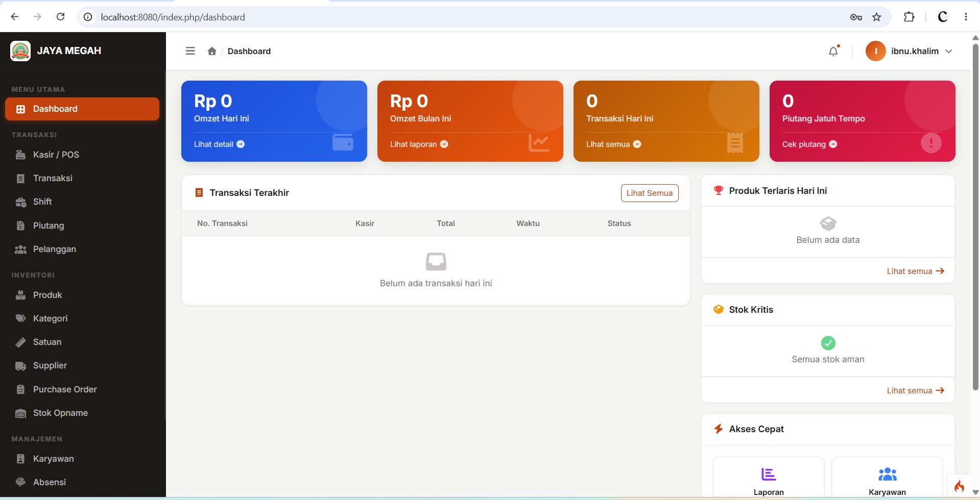Open notifications bell icon

tap(833, 51)
